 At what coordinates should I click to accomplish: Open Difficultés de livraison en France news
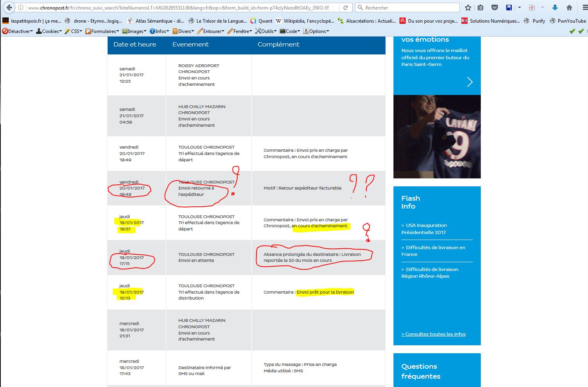(433, 251)
